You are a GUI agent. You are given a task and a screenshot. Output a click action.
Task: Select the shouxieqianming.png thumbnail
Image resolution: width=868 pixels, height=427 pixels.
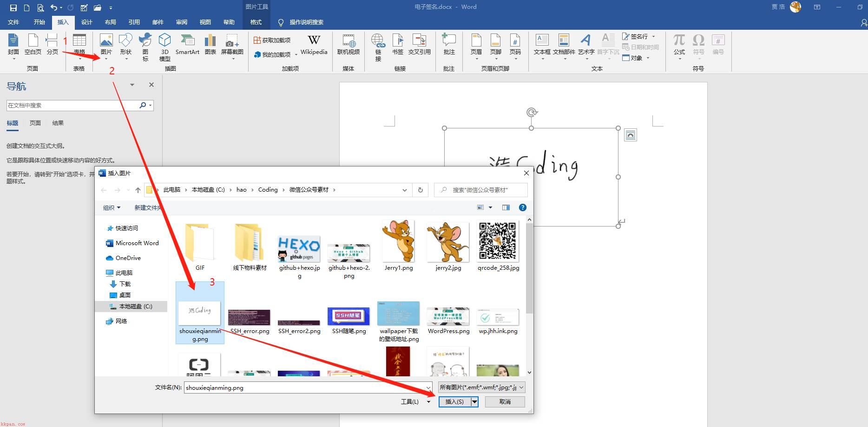[200, 313]
